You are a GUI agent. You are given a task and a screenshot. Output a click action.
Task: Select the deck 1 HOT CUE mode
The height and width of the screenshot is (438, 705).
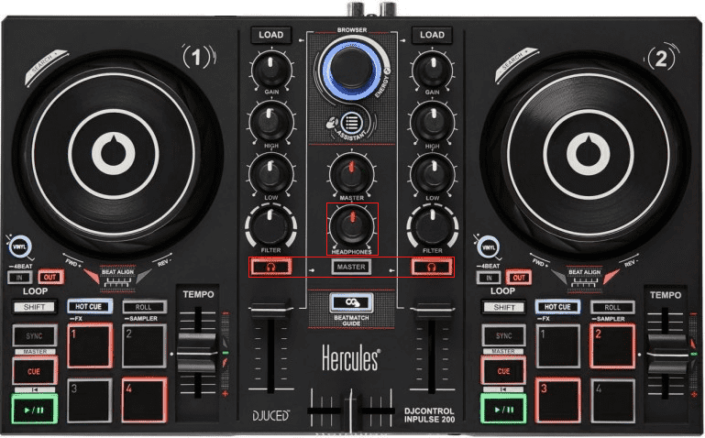89,307
